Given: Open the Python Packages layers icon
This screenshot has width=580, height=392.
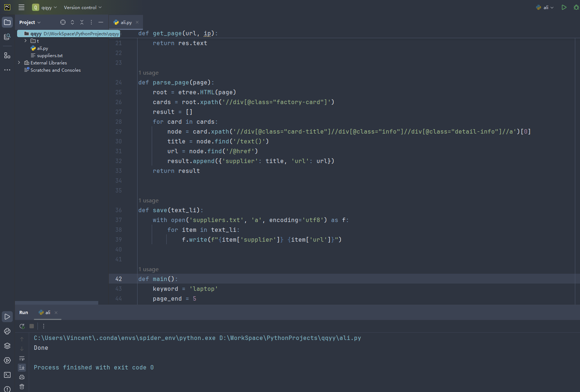Looking at the screenshot, I should 7,346.
